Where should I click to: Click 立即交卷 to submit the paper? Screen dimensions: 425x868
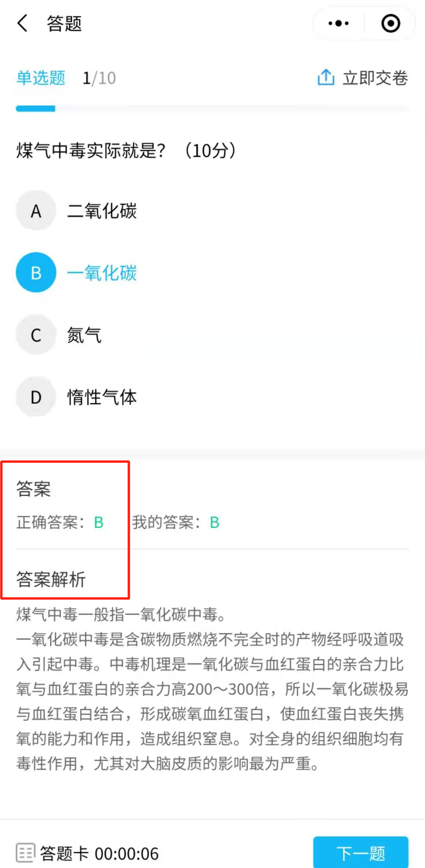click(x=375, y=78)
